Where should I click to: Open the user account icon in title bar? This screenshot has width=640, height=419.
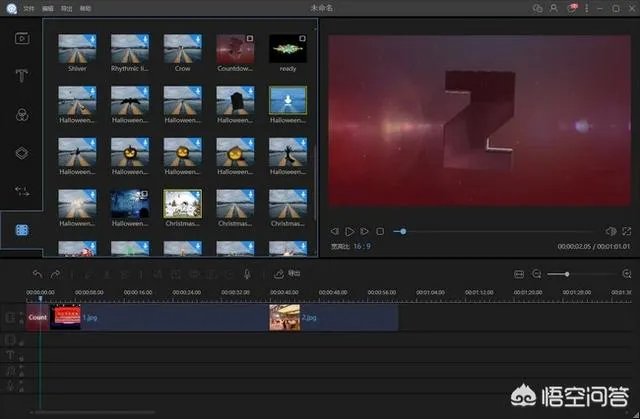click(553, 8)
